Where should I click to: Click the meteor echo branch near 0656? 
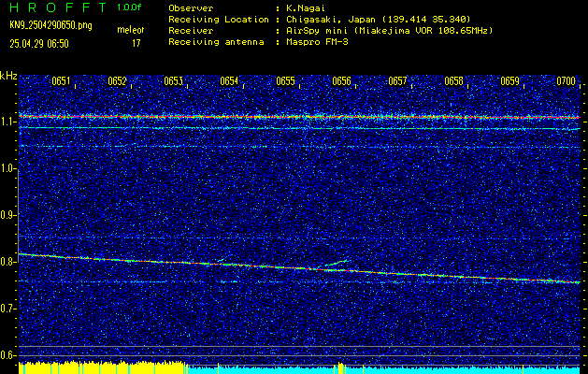(x=333, y=264)
